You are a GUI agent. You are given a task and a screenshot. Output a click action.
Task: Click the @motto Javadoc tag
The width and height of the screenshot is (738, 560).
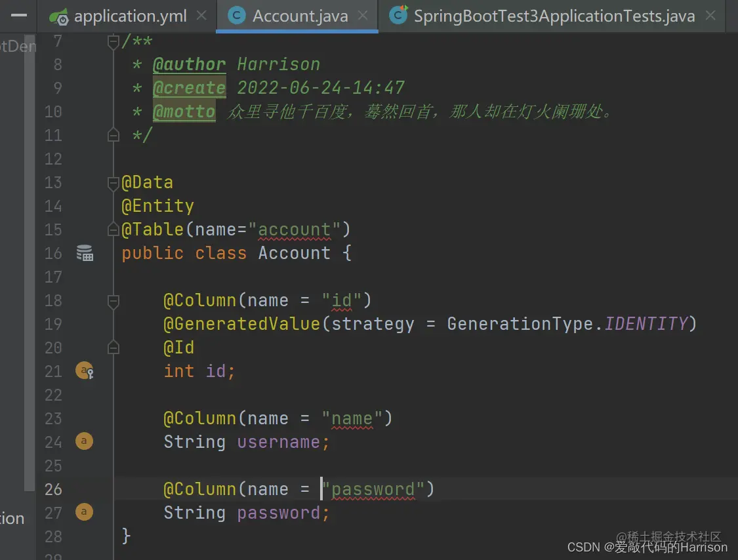(184, 111)
